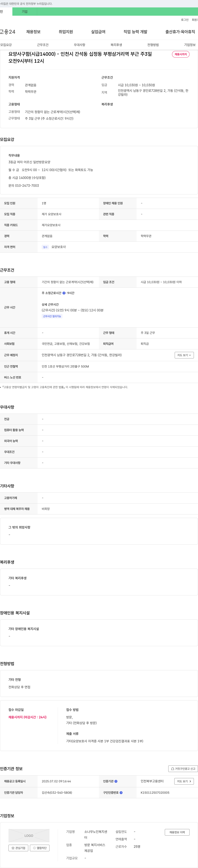
Task: Click the job posting title text
Action: [x=80, y=57]
